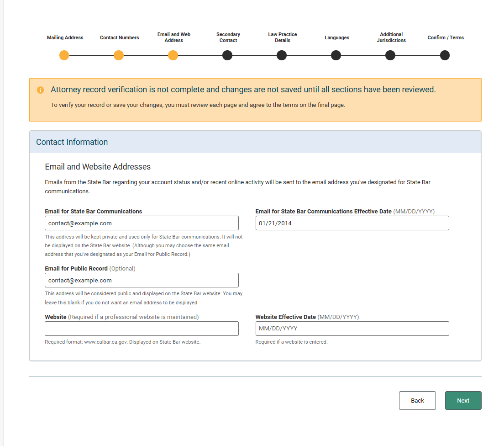Click the Confirm / Terms step circle
Screen dimensions: 504x446
445,56
